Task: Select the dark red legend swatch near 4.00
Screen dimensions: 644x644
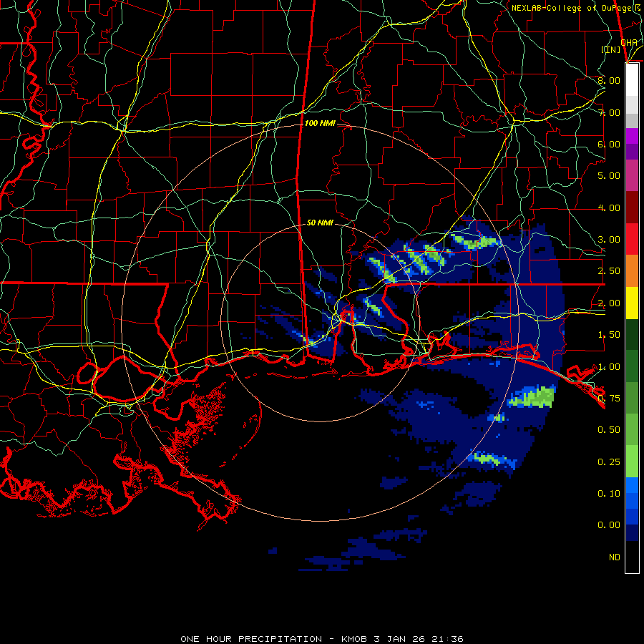Action: click(x=632, y=208)
